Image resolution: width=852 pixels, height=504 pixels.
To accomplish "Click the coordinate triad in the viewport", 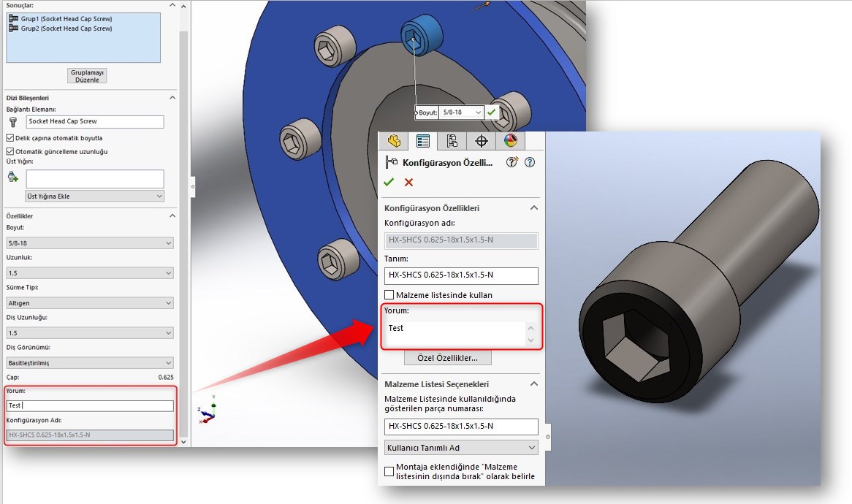I will 208,410.
